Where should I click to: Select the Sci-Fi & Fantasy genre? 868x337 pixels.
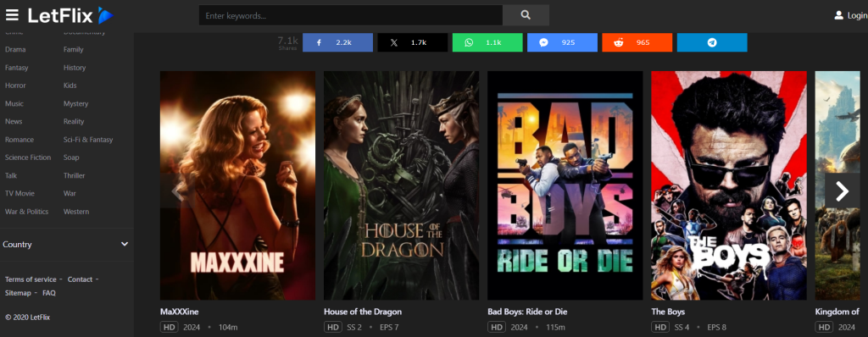click(88, 140)
